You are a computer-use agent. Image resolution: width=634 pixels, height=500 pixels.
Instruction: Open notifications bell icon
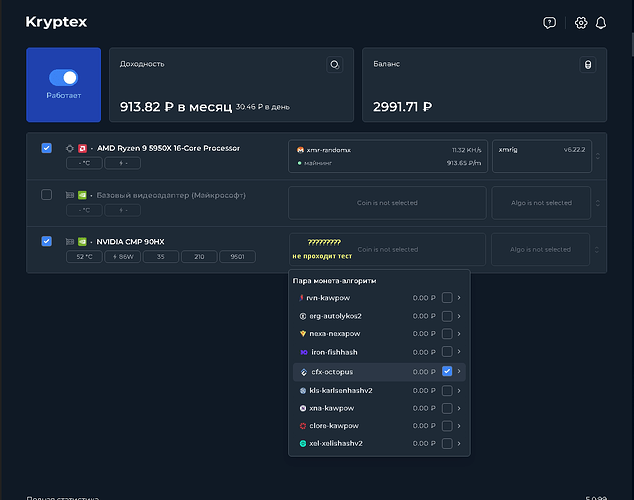pyautogui.click(x=601, y=23)
